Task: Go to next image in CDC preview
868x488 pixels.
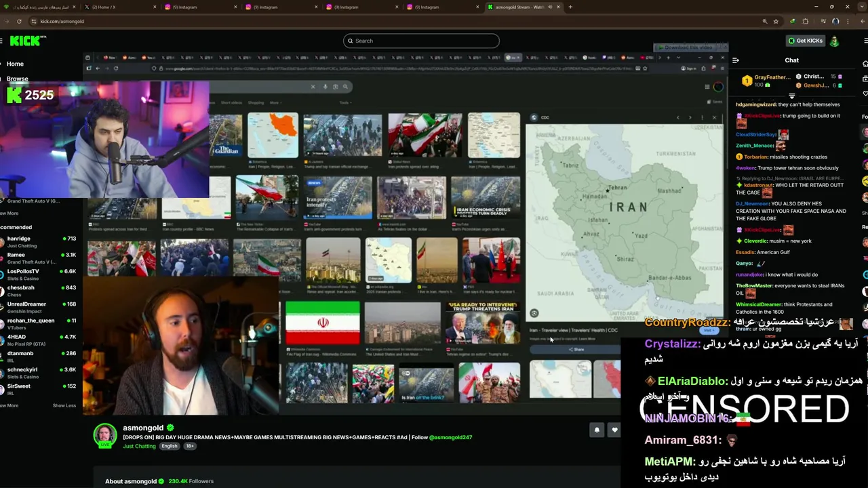Action: click(x=690, y=118)
